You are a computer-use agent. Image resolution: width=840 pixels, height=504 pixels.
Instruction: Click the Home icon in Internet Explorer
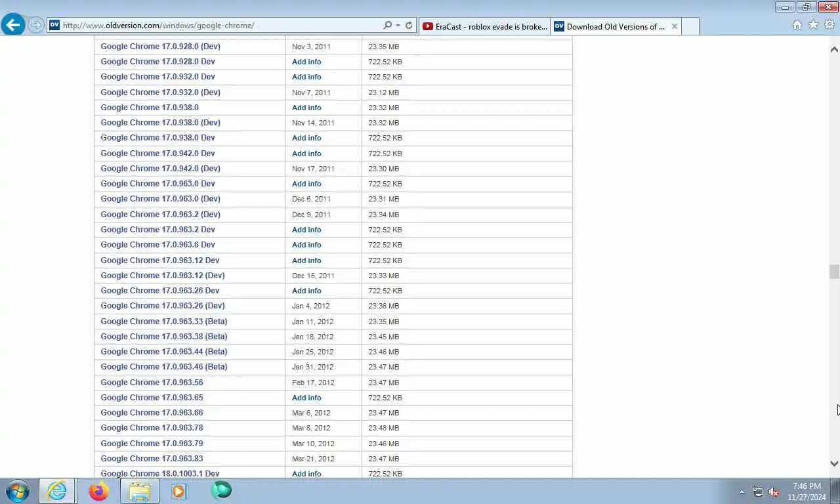pyautogui.click(x=797, y=25)
